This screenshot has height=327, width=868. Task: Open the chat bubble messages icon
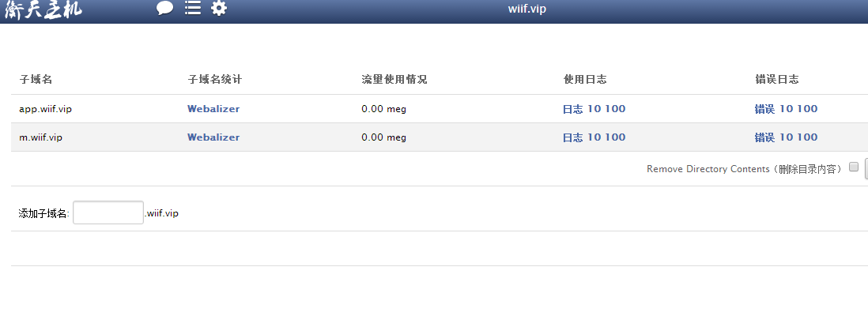165,9
